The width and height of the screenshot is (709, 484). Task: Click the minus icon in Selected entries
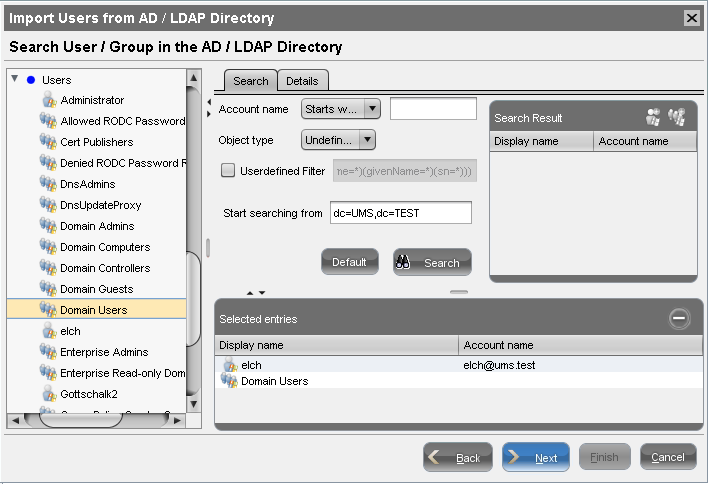[680, 318]
